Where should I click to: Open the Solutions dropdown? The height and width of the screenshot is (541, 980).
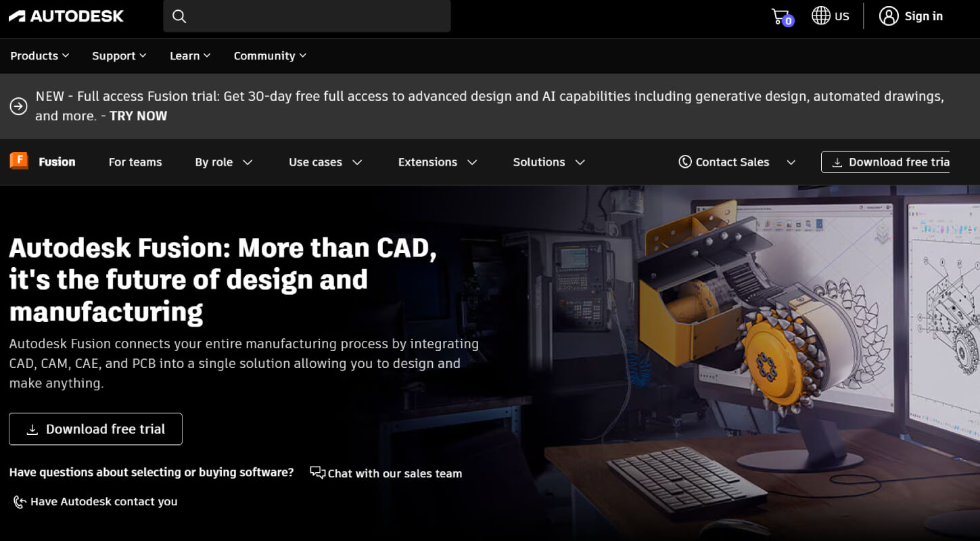[549, 162]
